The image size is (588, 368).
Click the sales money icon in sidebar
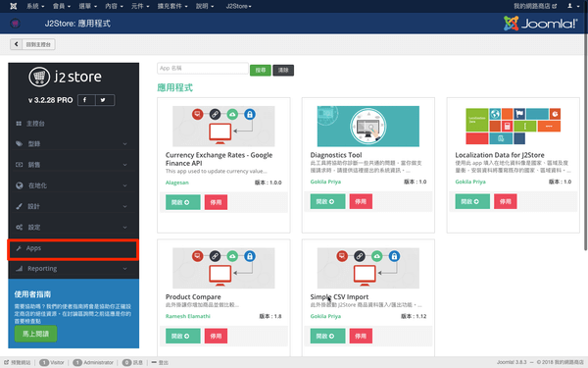20,165
